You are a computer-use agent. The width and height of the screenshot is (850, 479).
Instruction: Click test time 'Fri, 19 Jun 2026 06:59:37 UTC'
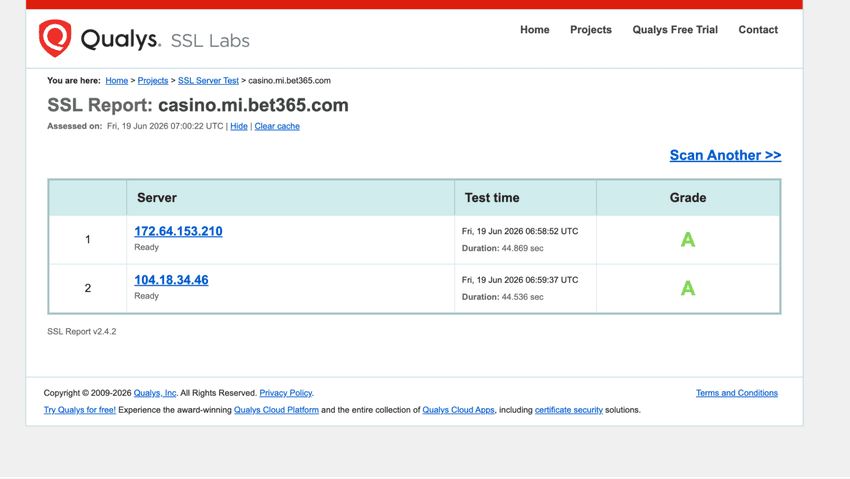coord(520,280)
